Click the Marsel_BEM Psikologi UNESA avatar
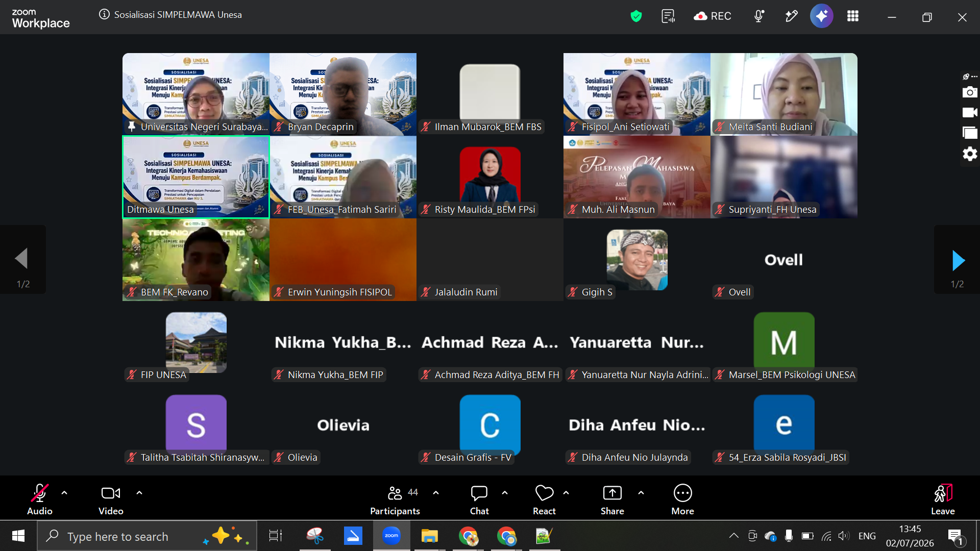Image resolution: width=980 pixels, height=551 pixels. click(784, 342)
